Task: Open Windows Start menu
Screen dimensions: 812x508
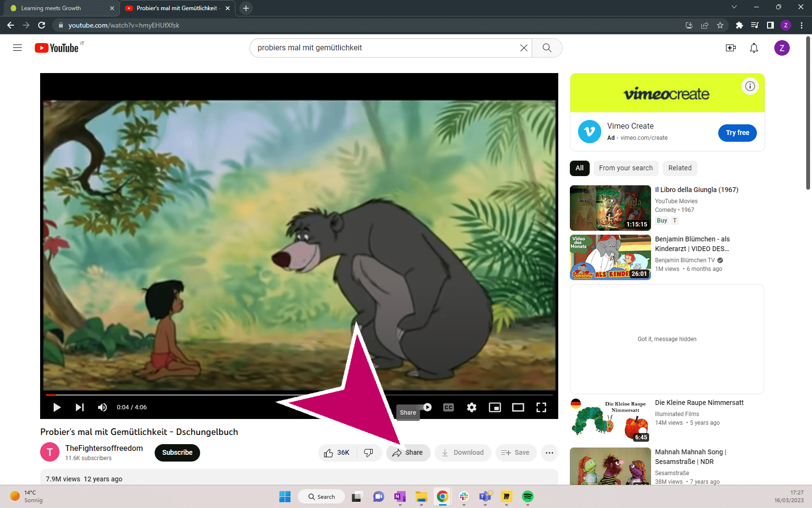Action: [x=285, y=496]
